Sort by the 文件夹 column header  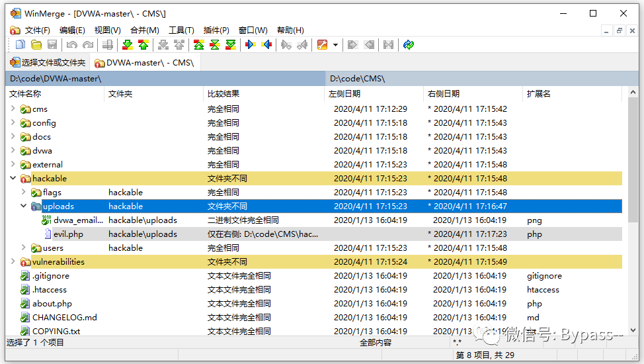(154, 94)
